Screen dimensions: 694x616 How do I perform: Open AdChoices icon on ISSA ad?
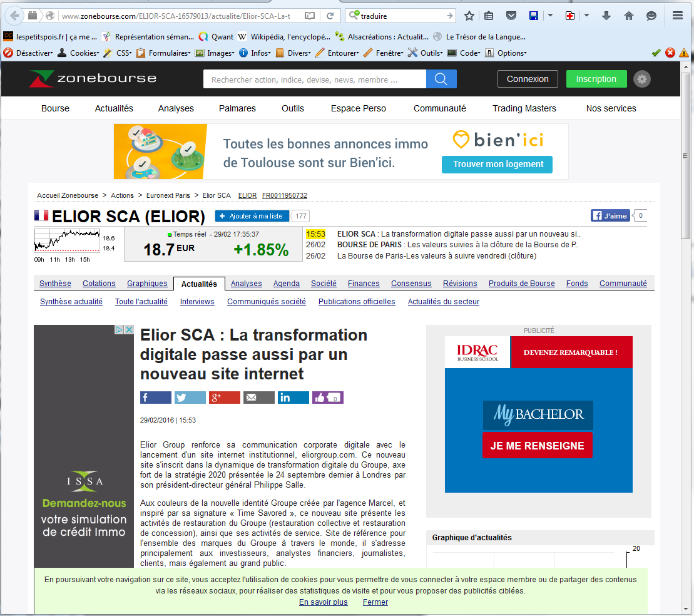pos(119,329)
